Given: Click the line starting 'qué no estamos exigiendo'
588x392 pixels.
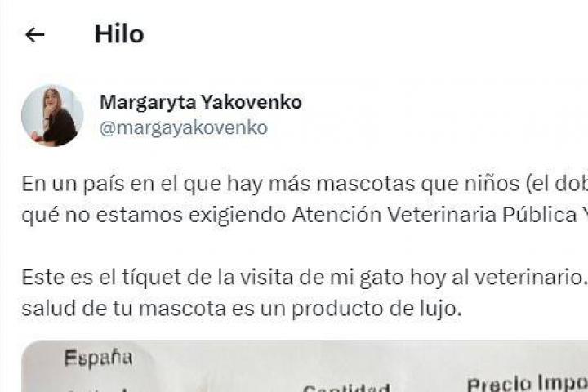Looking at the screenshot, I should coord(305,215).
